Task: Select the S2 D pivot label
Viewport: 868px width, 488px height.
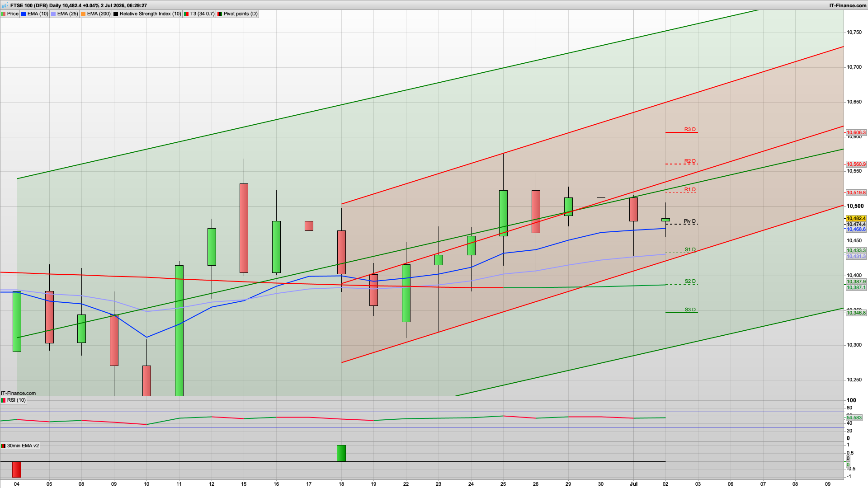Action: coord(690,281)
